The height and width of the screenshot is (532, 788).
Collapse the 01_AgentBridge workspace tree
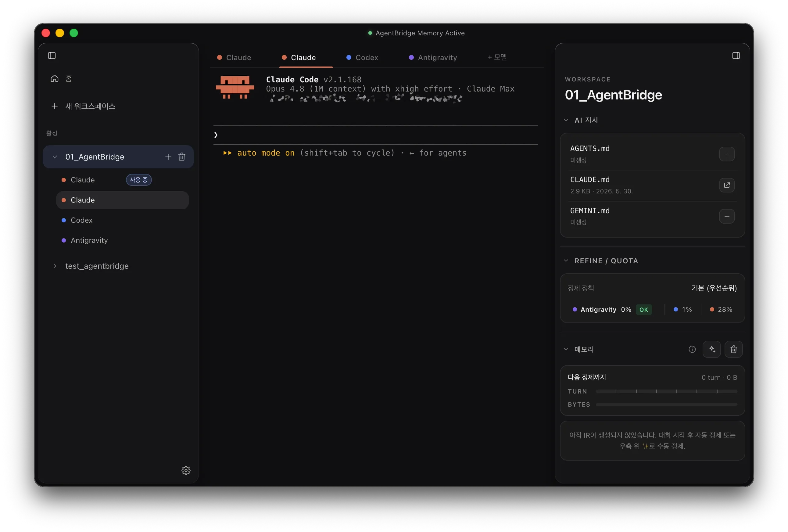pos(55,157)
